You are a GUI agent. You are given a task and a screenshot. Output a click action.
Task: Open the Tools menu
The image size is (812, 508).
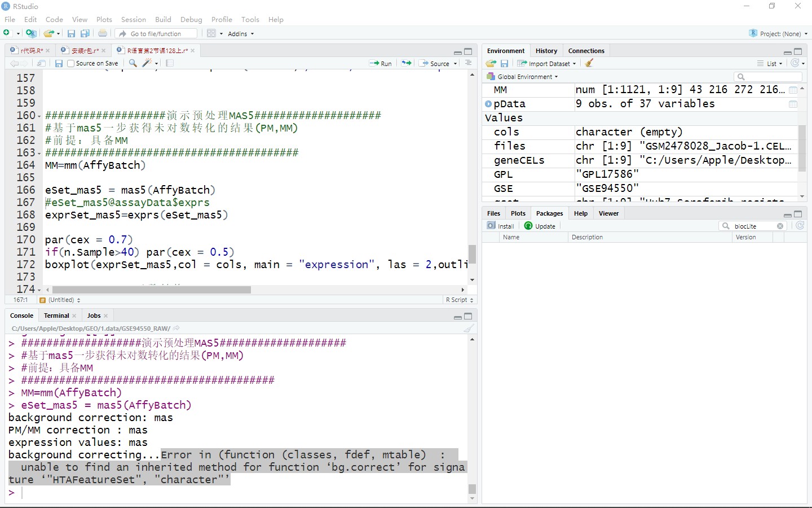(250, 19)
